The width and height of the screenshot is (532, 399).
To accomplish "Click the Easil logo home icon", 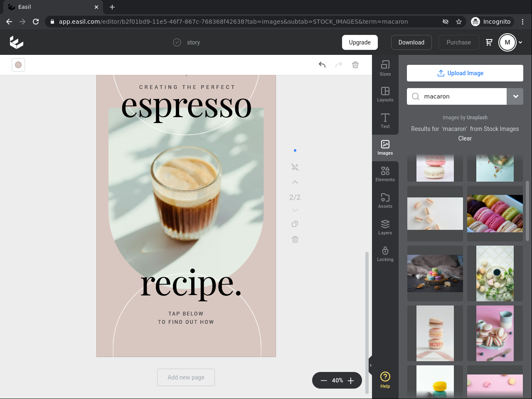I will [17, 42].
